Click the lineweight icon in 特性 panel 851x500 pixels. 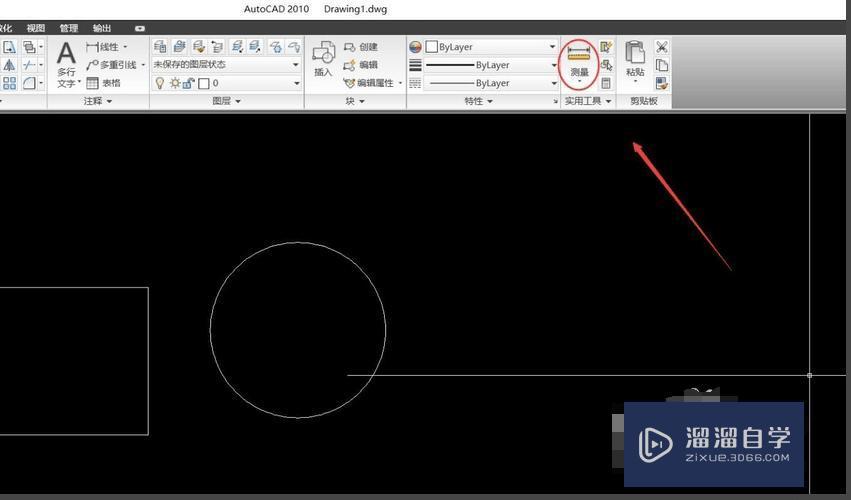pos(415,65)
